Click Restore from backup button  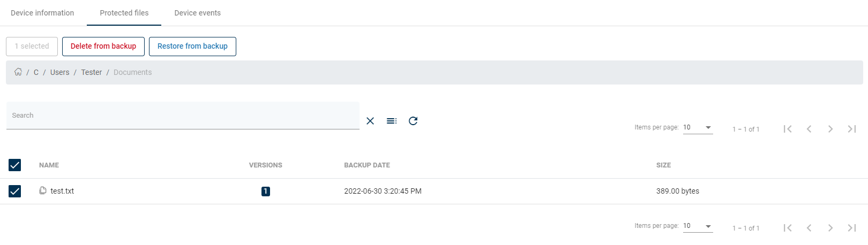pos(192,46)
